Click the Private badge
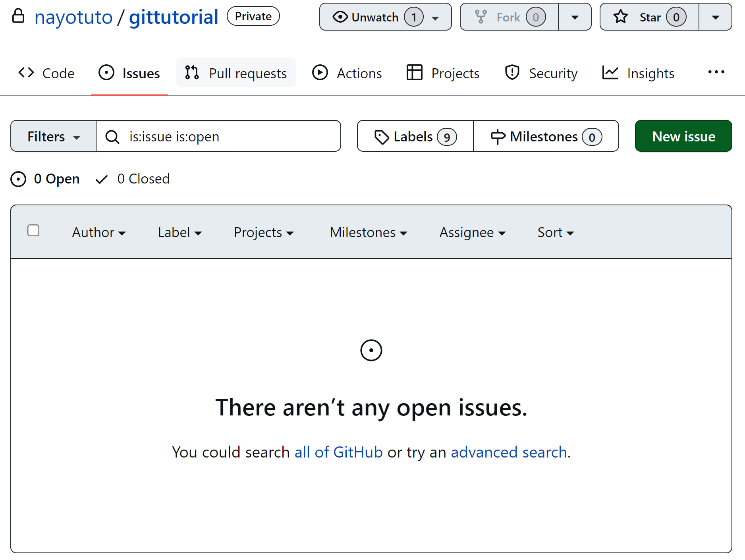This screenshot has height=560, width=745. [x=253, y=16]
